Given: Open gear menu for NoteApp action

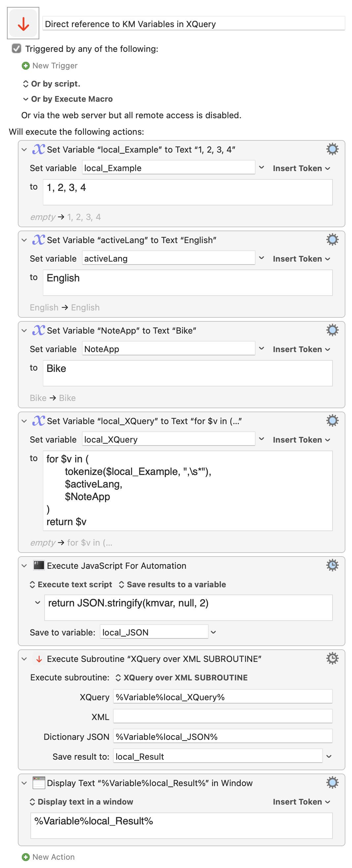Looking at the screenshot, I should coord(332,330).
